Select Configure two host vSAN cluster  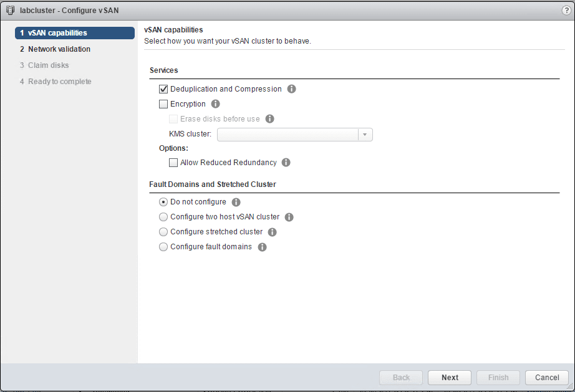pos(164,217)
